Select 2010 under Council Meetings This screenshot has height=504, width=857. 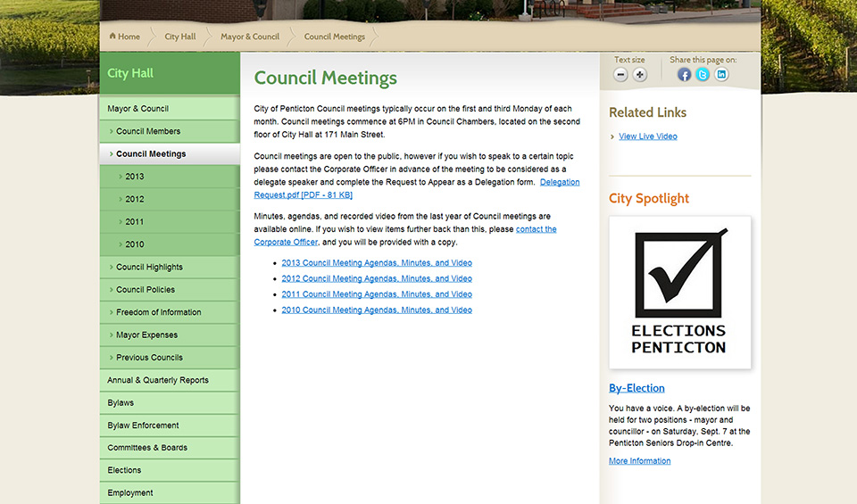click(135, 244)
